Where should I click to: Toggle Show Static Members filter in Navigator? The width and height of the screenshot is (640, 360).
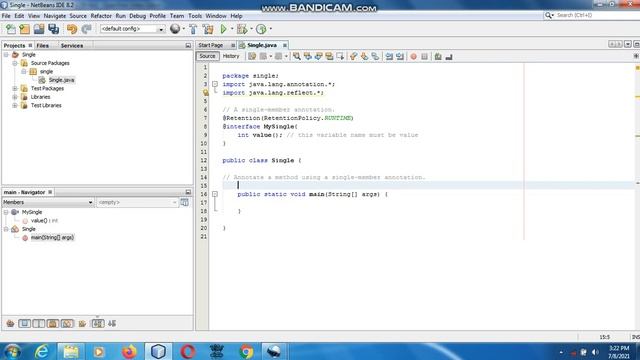coord(39,324)
